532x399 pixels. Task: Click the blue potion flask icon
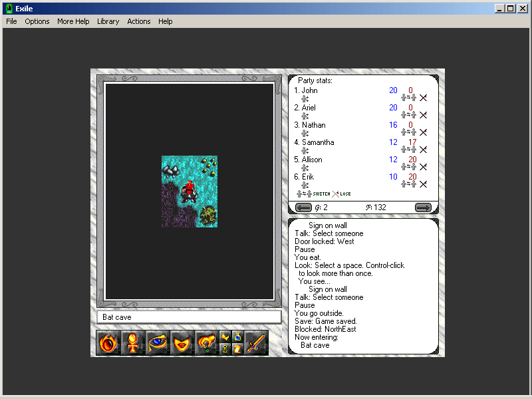coord(237,336)
